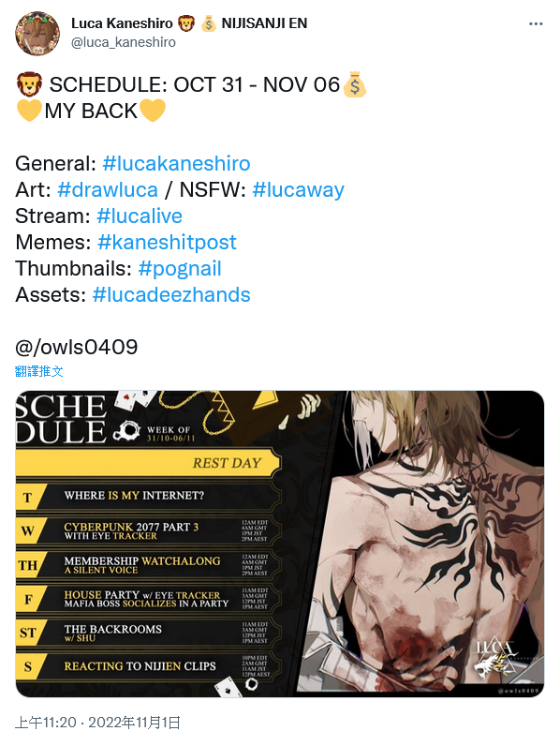
Task: Open the #lucadeezhands assets hashtag
Action: coord(171,294)
